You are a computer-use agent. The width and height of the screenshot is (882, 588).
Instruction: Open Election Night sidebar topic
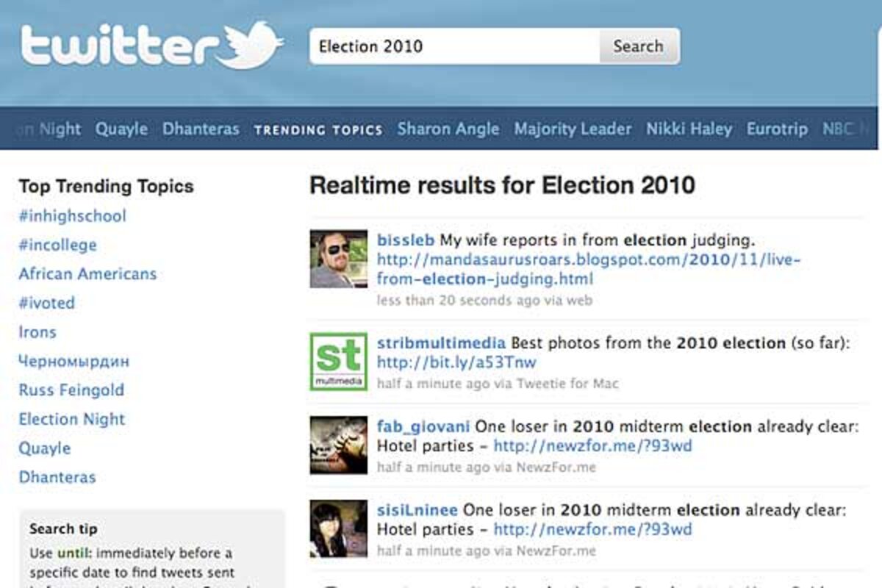point(72,419)
